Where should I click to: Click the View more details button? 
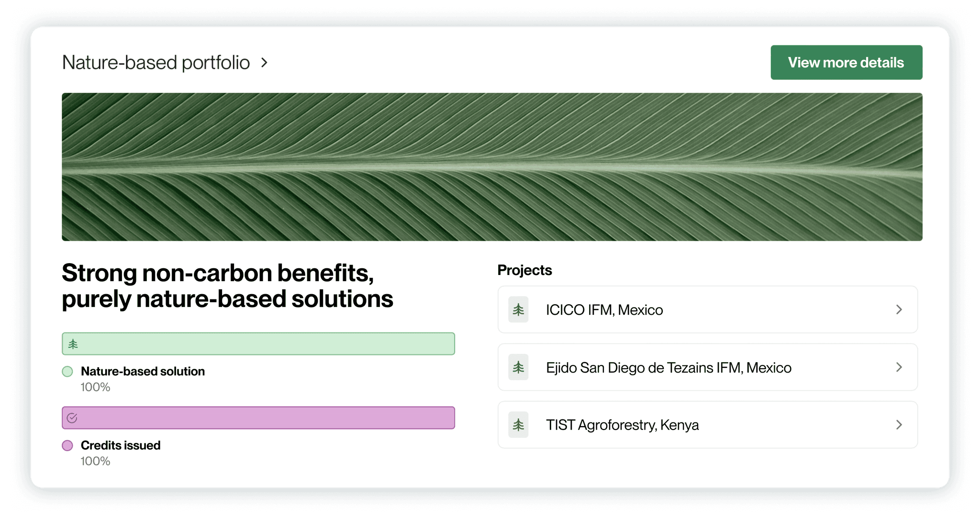tap(846, 62)
